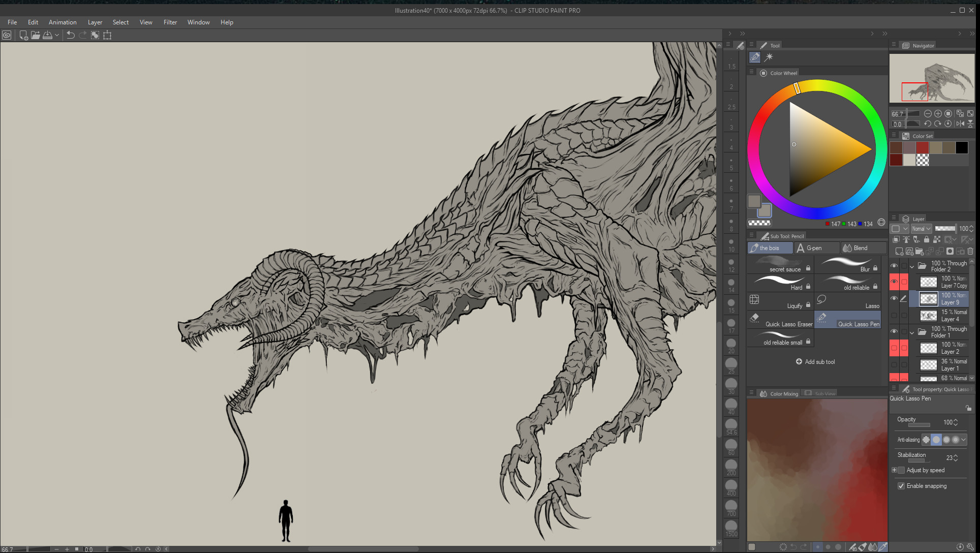Click the Save icon in the command bar
Viewport: 980px width, 553px height.
click(x=47, y=35)
